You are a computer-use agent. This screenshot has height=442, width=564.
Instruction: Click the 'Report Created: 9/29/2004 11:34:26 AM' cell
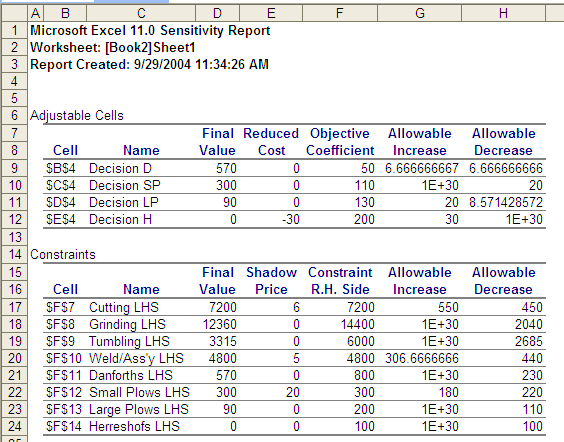click(149, 64)
